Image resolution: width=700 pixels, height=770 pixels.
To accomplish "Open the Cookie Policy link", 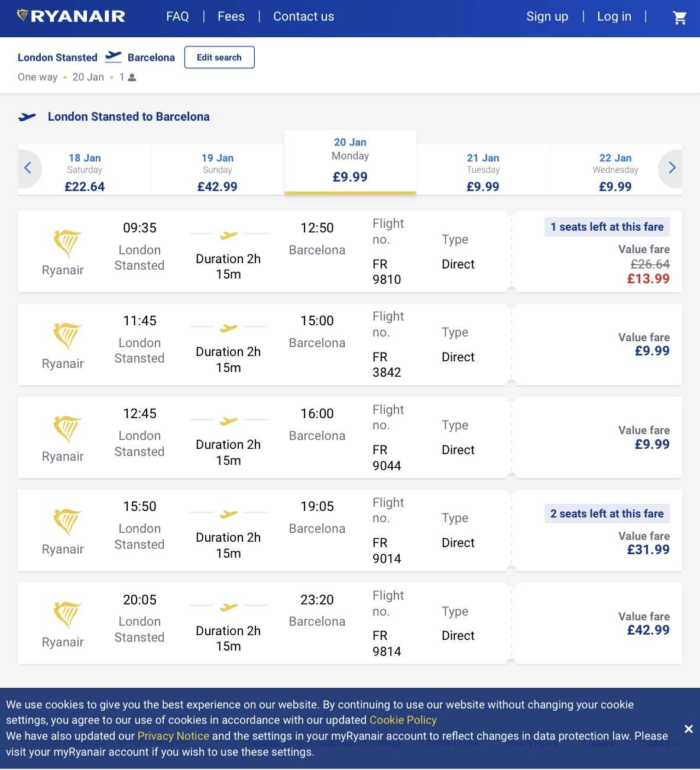I will [x=403, y=720].
